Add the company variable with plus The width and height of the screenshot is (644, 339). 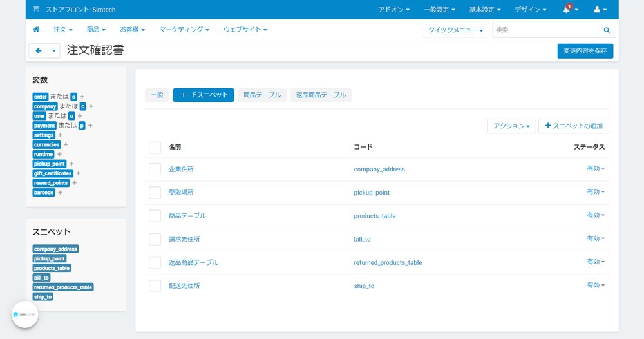point(91,106)
